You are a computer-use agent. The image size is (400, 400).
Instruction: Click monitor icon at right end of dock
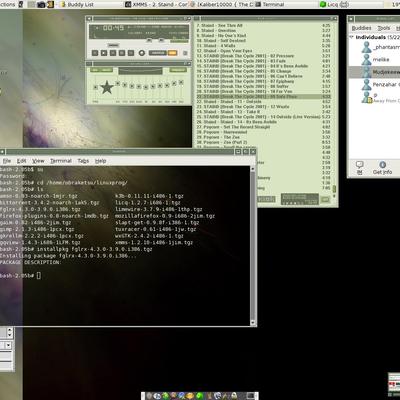(x=251, y=396)
